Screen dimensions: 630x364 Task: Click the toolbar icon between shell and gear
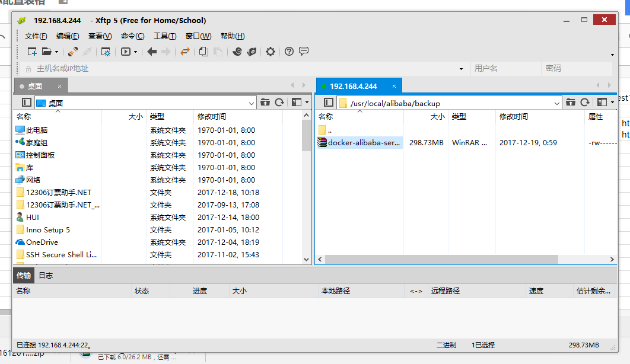252,52
